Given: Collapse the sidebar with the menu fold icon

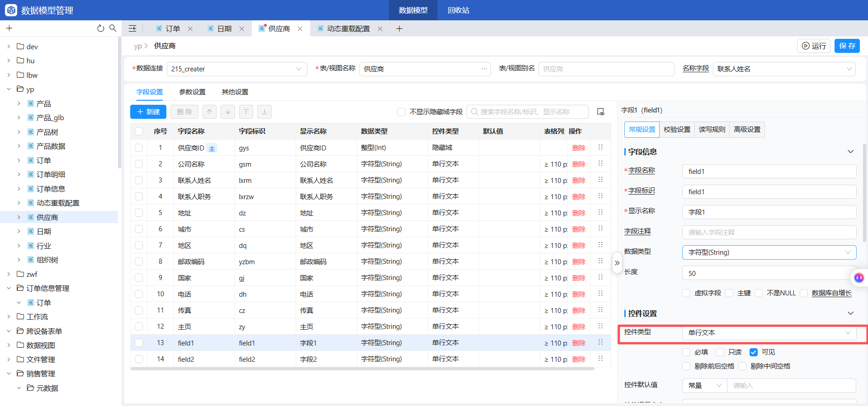Looking at the screenshot, I should point(132,28).
